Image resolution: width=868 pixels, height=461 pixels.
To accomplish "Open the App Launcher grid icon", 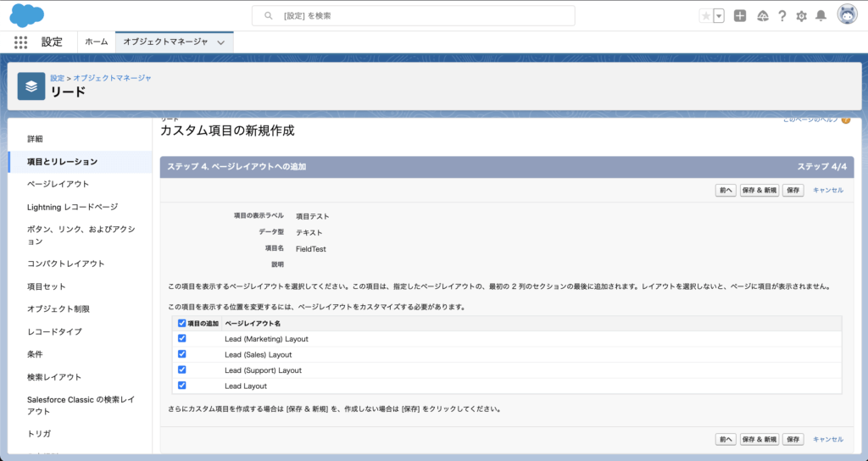I will click(x=20, y=42).
